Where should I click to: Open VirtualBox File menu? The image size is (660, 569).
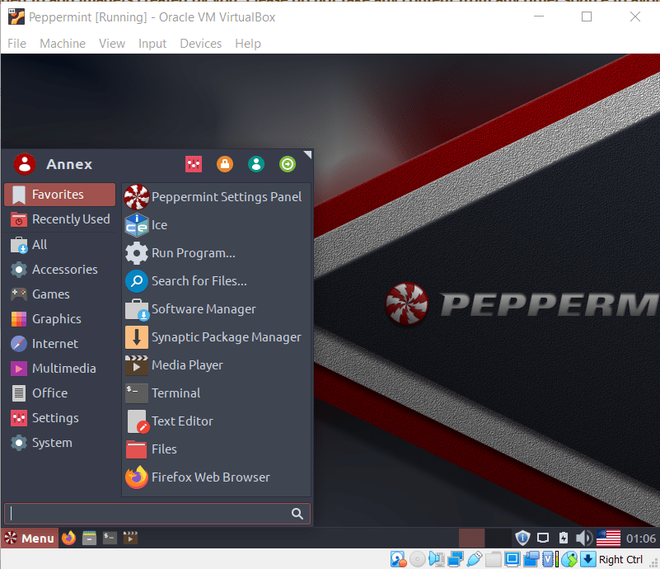pos(17,43)
